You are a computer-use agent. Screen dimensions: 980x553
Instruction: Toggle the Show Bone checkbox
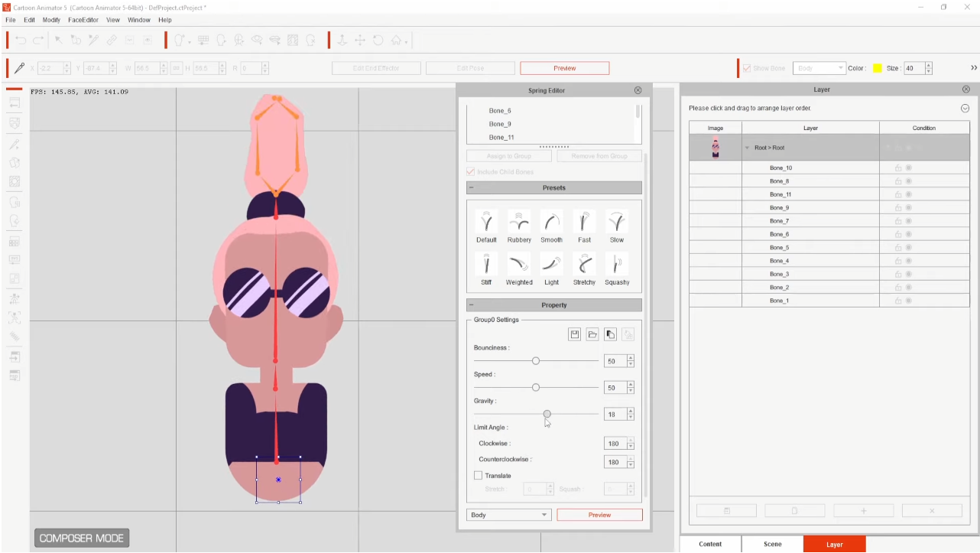[x=747, y=68]
